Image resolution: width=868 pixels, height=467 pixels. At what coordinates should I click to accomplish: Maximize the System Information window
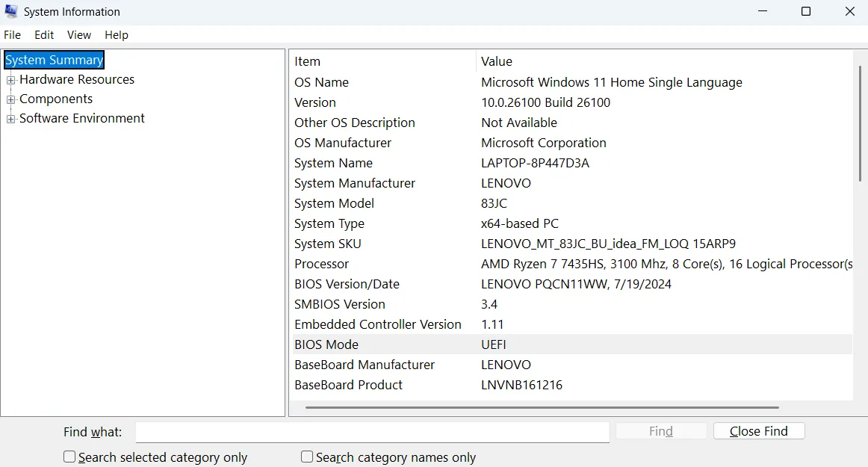tap(806, 12)
